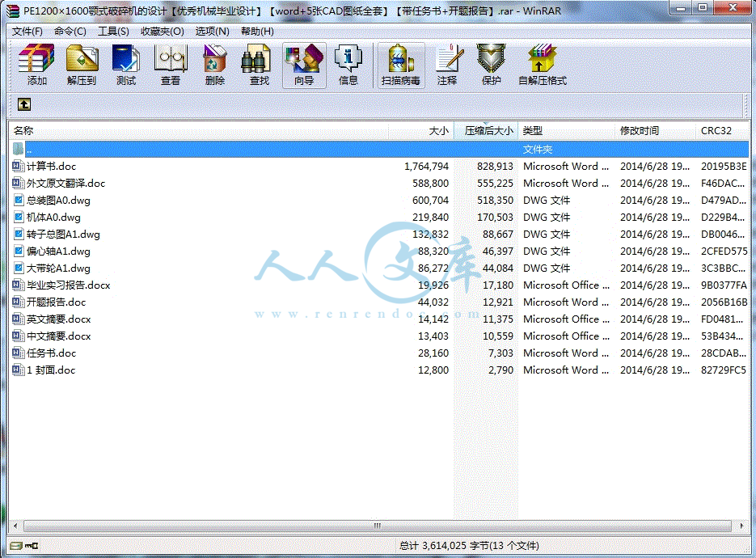The image size is (756, 558).
Task: Open the 选项(N) menu
Action: [x=212, y=32]
